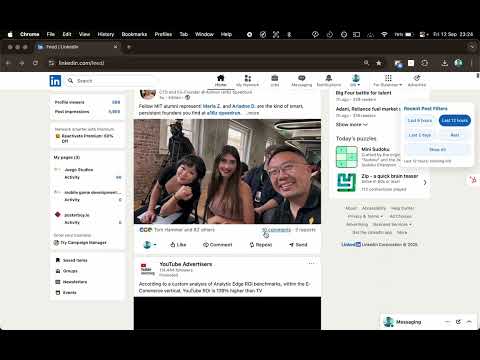The height and width of the screenshot is (360, 480).
Task: Open YouTube Advertisers post options menu
Action: 311,263
